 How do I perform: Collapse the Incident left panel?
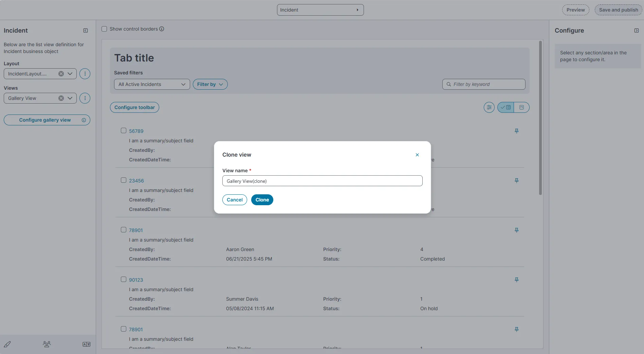(x=86, y=31)
